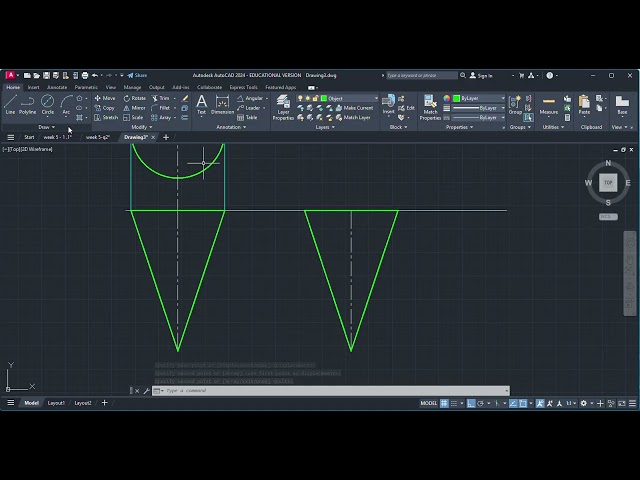Click the Paste icon

click(584, 104)
